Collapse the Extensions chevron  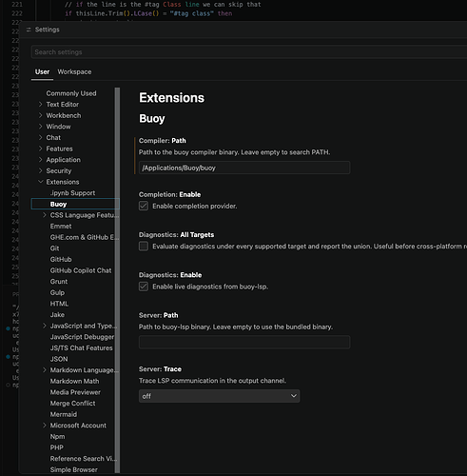[40, 182]
